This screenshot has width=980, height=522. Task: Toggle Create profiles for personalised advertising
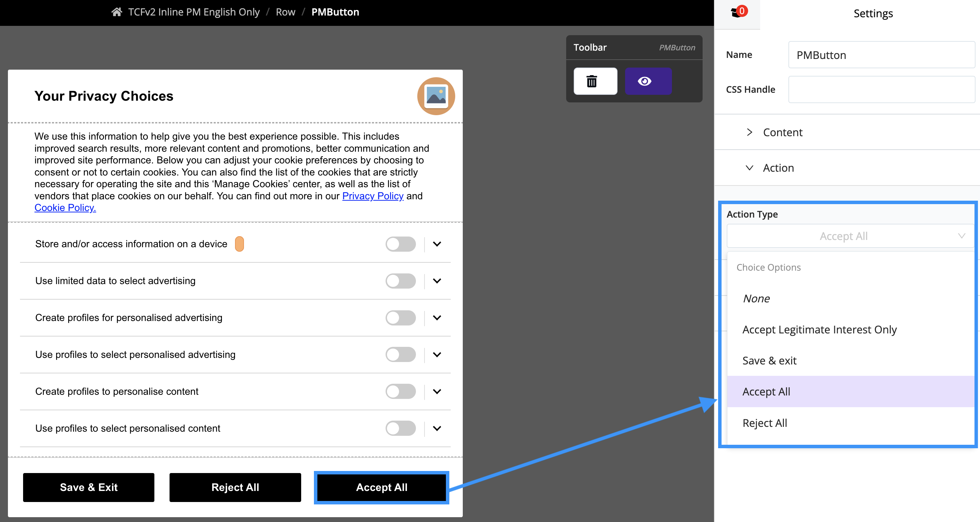click(401, 318)
